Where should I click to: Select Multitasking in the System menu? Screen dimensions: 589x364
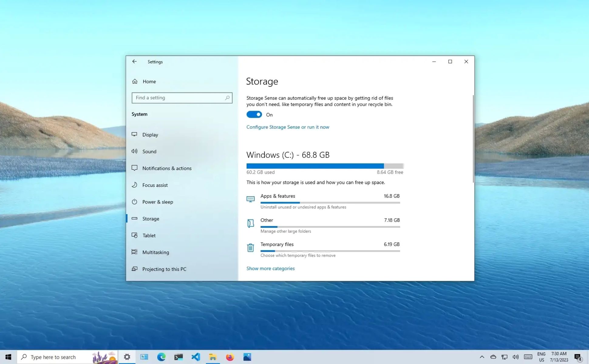click(155, 252)
